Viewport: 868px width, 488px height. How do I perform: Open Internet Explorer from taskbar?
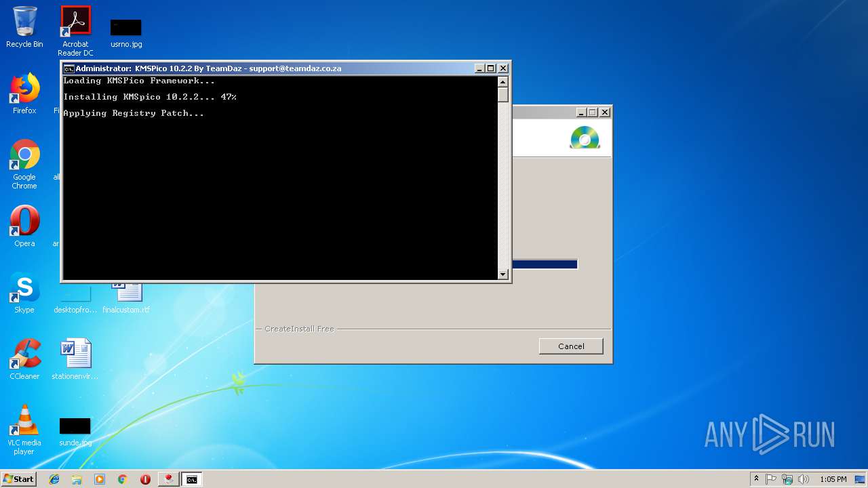click(x=54, y=479)
